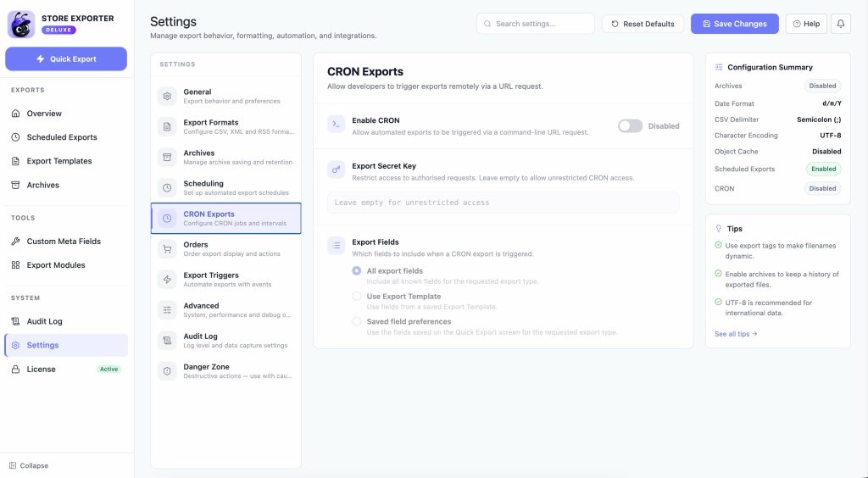Click the DELUXE badge under the app name
This screenshot has height=478, width=868.
point(58,30)
